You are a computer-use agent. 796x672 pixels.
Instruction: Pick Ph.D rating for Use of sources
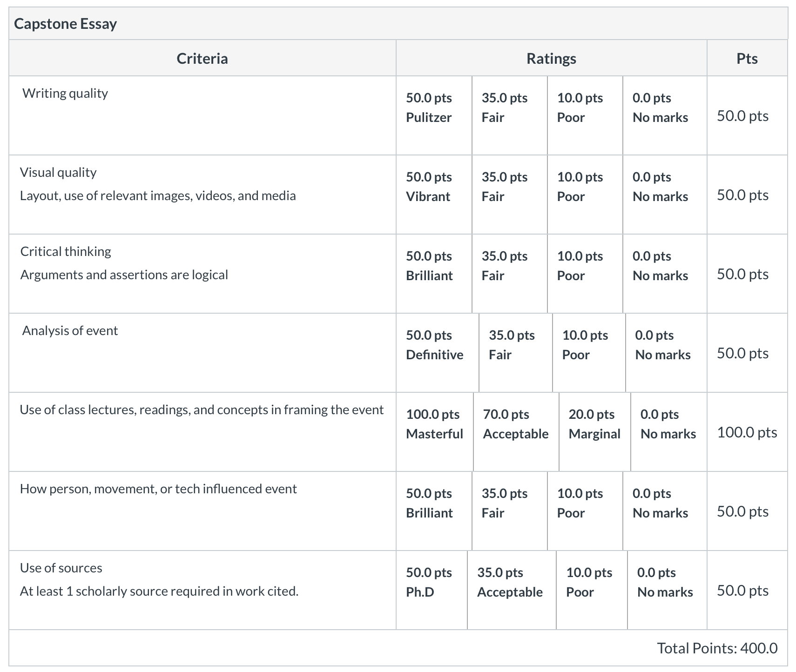[x=432, y=590]
